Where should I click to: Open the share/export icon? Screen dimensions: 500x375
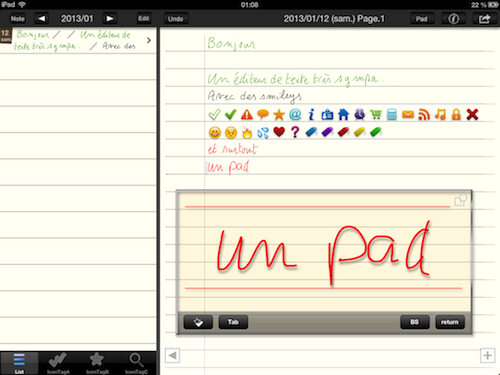click(484, 19)
